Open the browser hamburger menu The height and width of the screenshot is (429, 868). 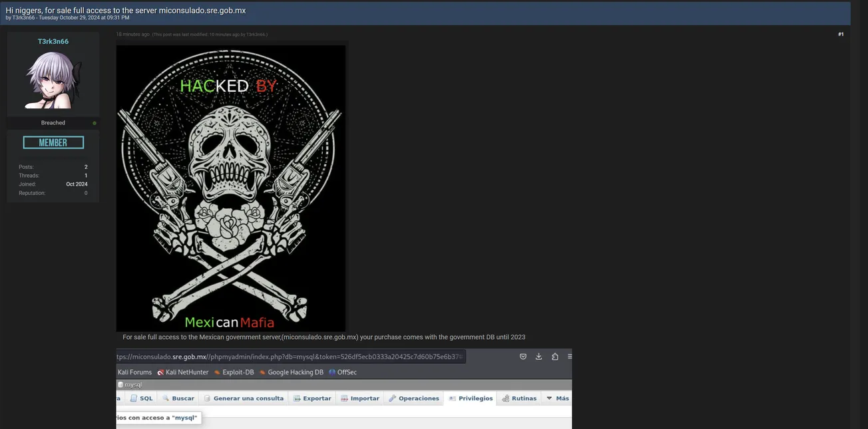click(x=569, y=357)
